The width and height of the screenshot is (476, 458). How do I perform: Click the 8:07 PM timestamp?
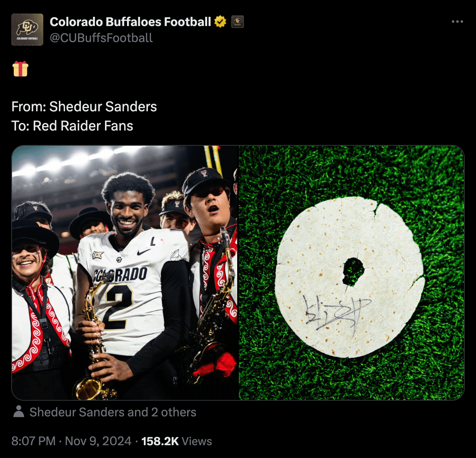click(x=33, y=441)
